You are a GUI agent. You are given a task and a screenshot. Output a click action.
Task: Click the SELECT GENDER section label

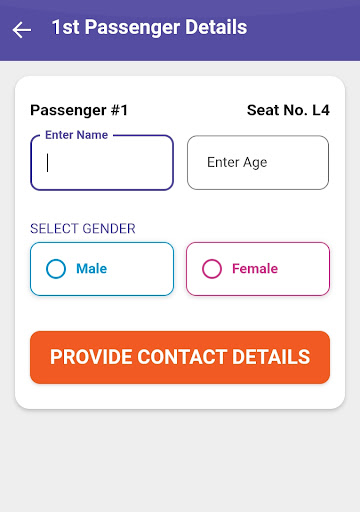tap(83, 229)
